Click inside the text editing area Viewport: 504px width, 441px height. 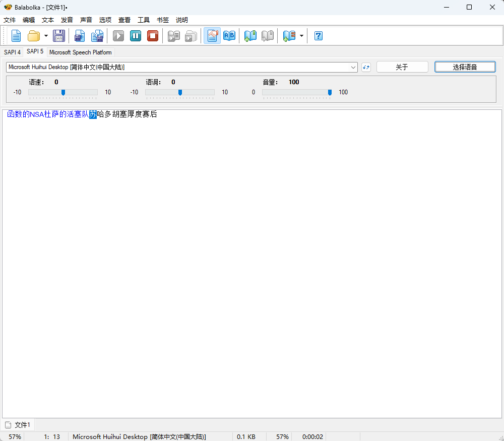point(251,264)
